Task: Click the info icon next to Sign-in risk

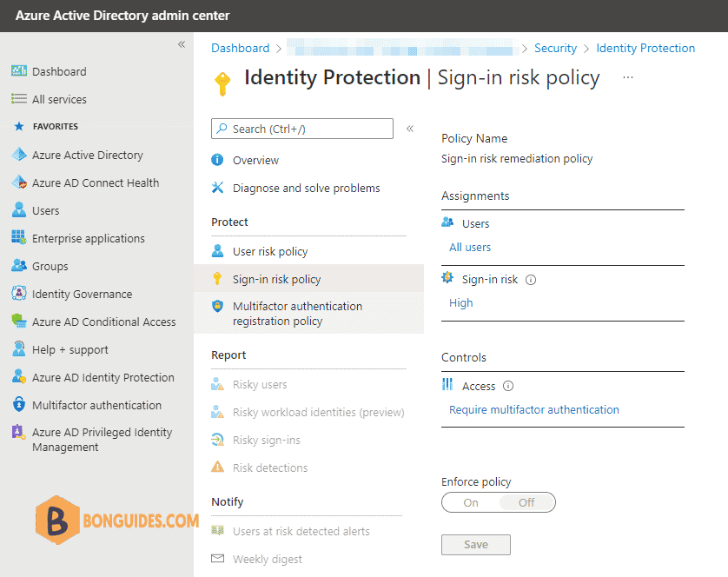Action: 530,280
